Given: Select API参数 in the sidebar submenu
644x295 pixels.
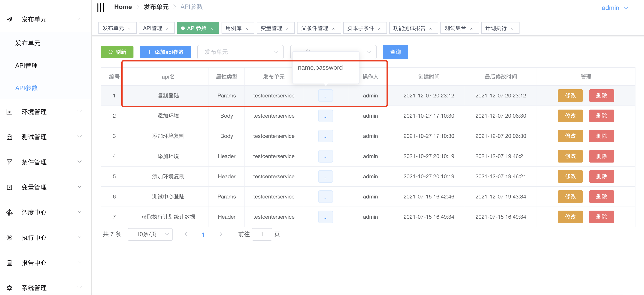Looking at the screenshot, I should coord(26,88).
